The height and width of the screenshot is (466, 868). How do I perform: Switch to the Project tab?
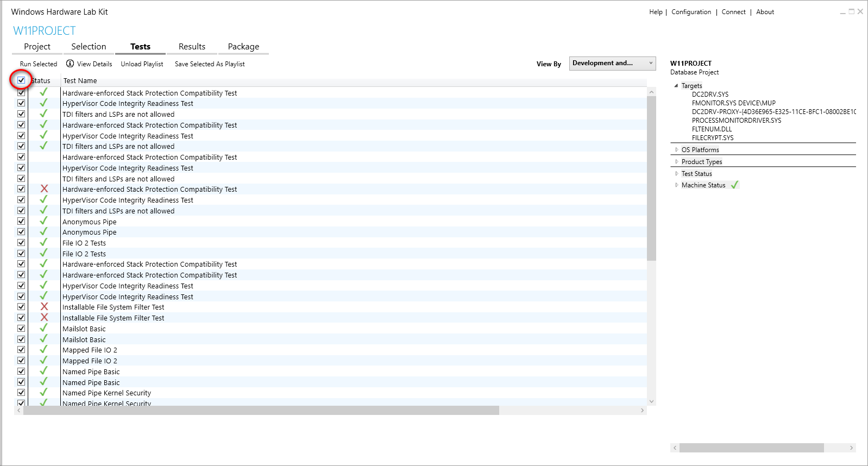point(37,47)
